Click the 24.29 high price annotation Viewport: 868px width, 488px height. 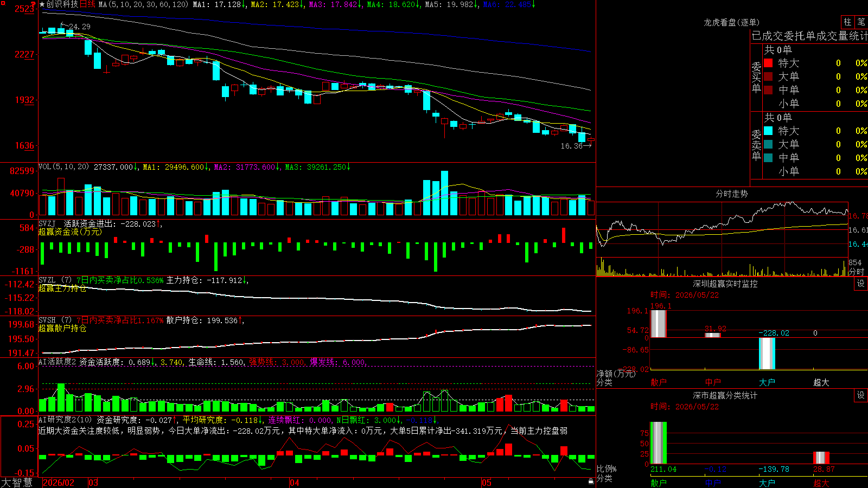79,27
